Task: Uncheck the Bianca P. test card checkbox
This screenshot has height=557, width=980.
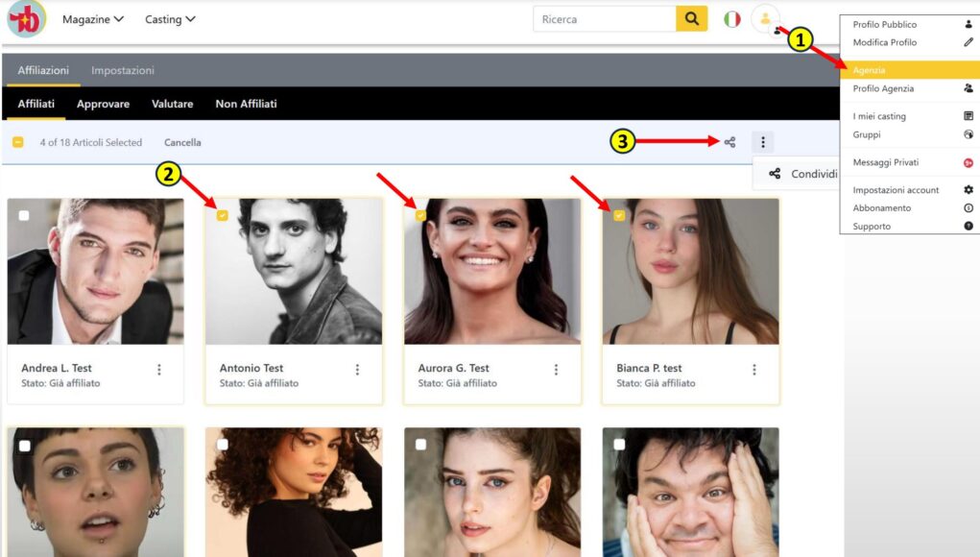Action: (x=619, y=216)
